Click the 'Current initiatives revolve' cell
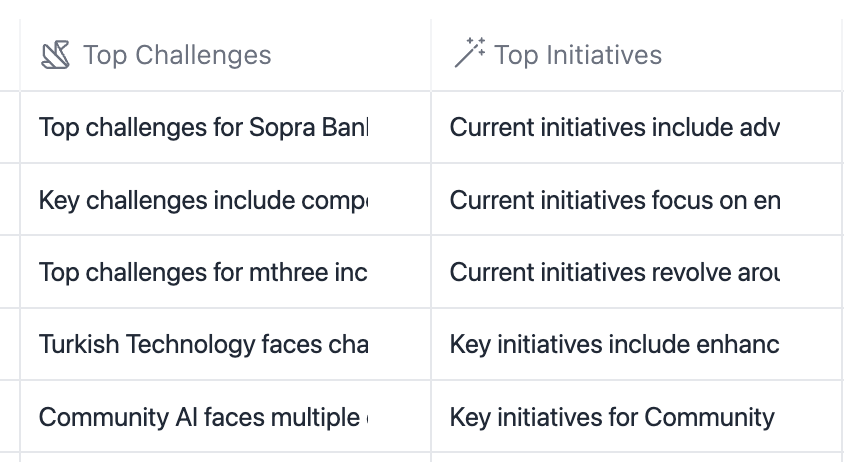The width and height of the screenshot is (844, 462). 614,272
